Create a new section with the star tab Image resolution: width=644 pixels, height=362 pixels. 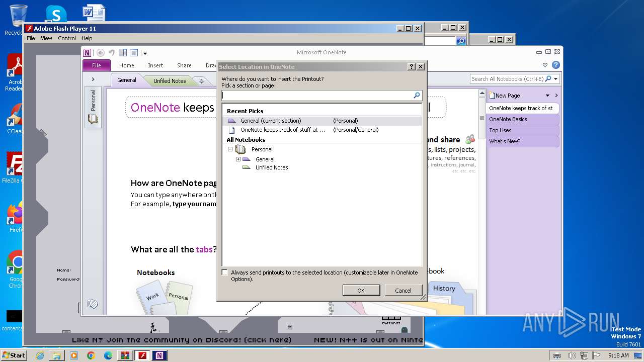pyautogui.click(x=201, y=81)
